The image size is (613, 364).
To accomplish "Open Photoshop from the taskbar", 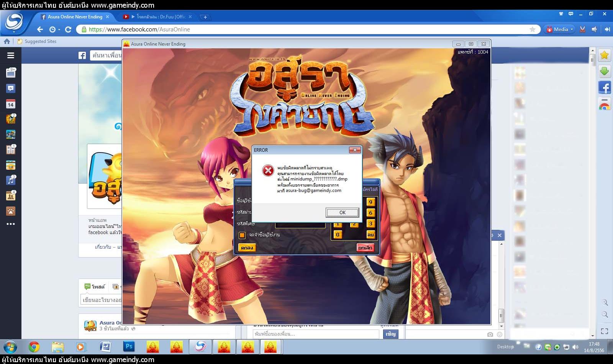I will click(x=129, y=347).
